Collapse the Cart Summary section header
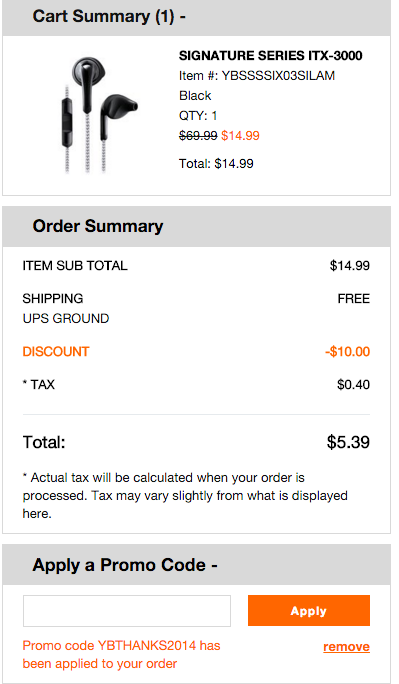The width and height of the screenshot is (399, 684). click(196, 18)
